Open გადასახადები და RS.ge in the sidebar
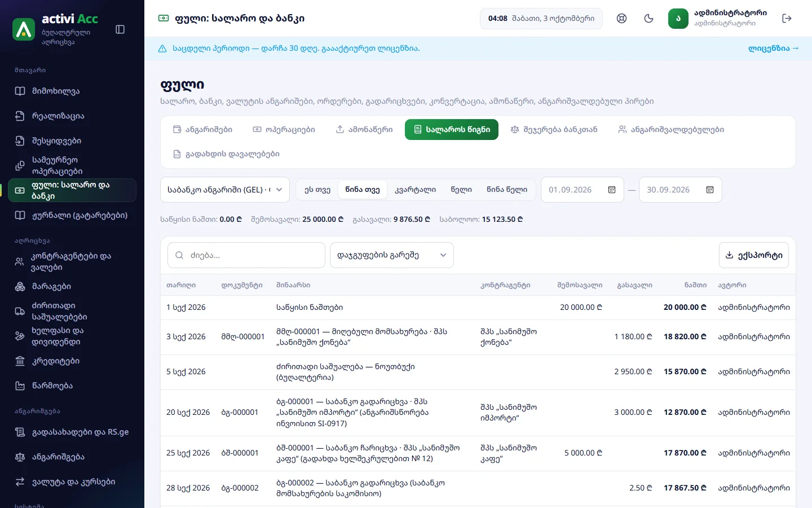Viewport: 812px width, 508px height. (72, 432)
